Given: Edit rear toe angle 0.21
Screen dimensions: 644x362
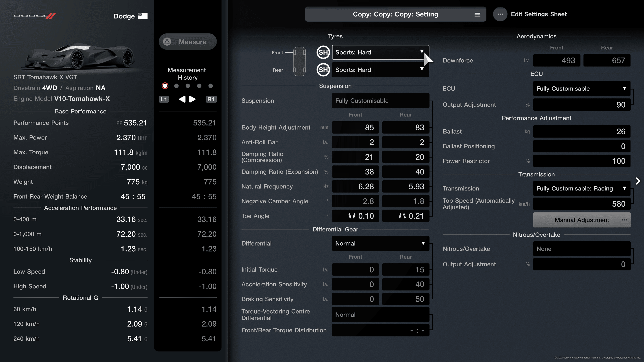Looking at the screenshot, I should pyautogui.click(x=406, y=216).
